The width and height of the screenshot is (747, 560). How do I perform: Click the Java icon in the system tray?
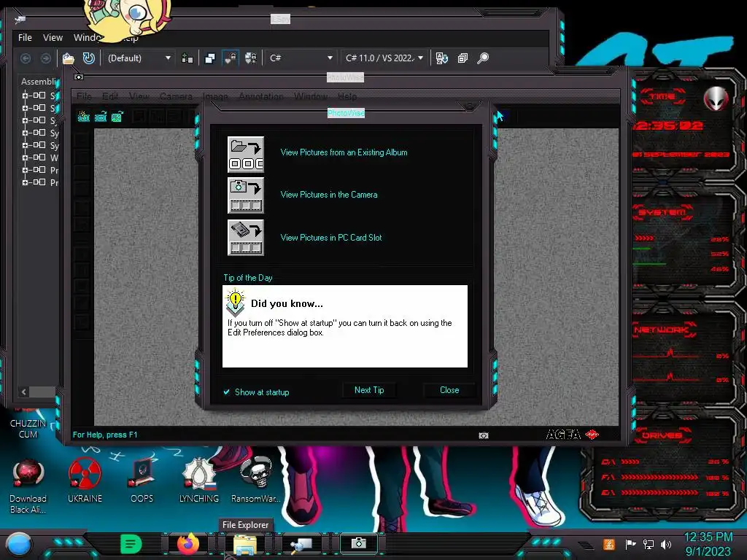[609, 544]
